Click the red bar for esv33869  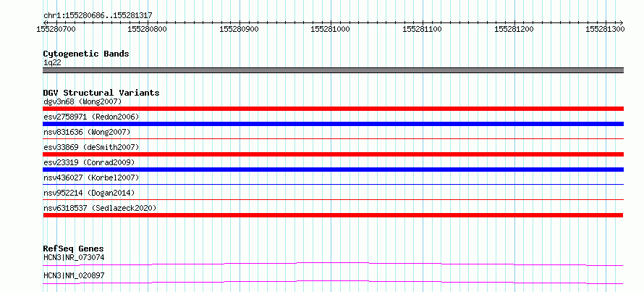pyautogui.click(x=333, y=154)
